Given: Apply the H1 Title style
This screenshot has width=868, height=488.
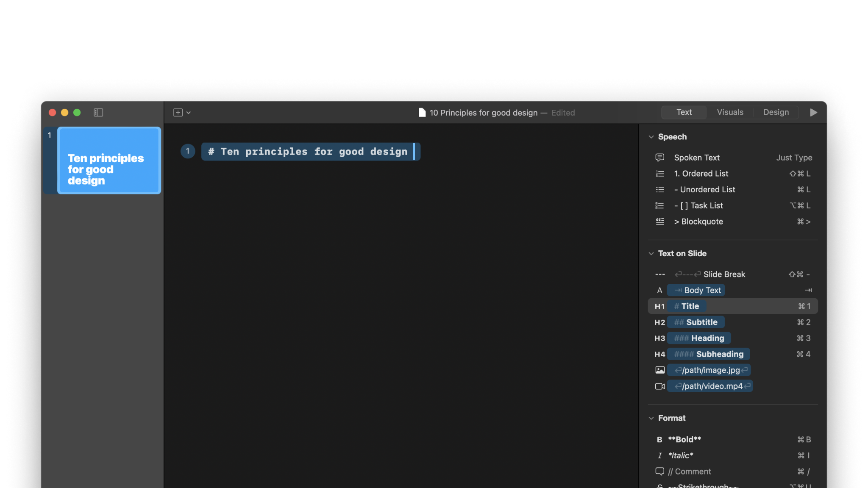Looking at the screenshot, I should (x=733, y=306).
